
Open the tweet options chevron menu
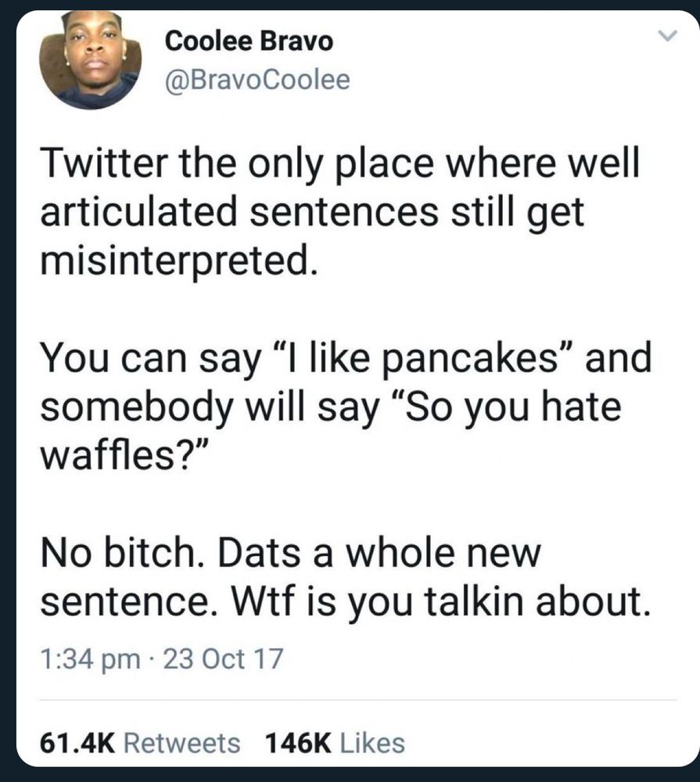pyautogui.click(x=663, y=37)
